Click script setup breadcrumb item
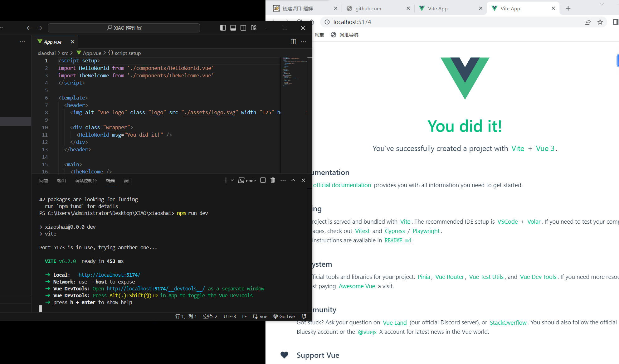This screenshot has height=364, width=619. 124,53
